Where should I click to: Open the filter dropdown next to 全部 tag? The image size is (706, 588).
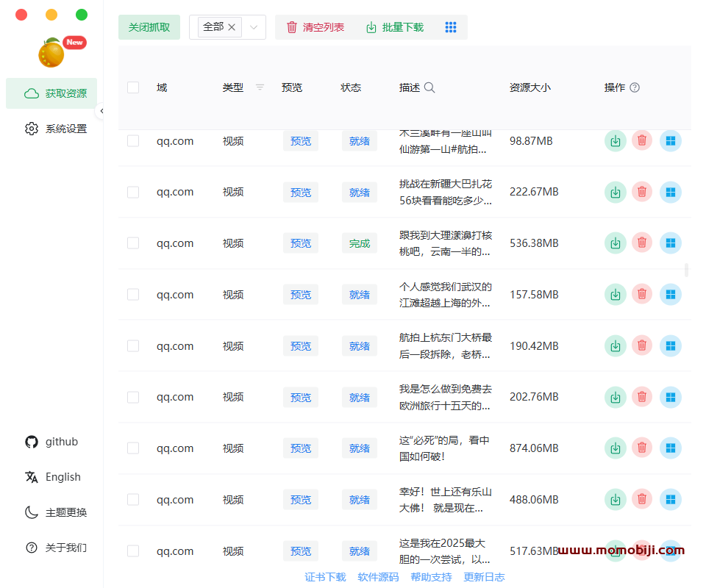[x=253, y=26]
